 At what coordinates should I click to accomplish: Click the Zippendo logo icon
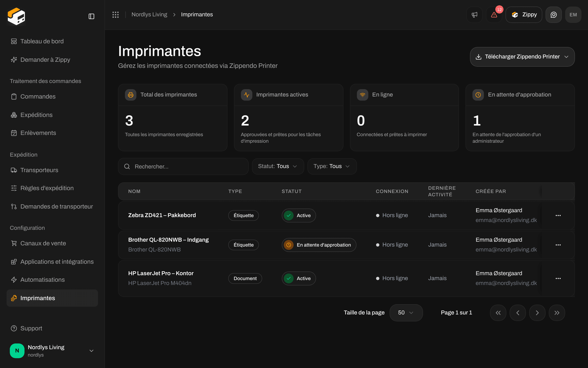[16, 16]
